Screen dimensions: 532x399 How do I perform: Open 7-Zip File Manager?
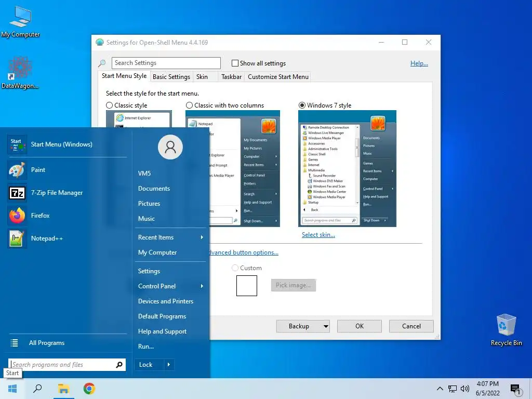pos(67,193)
